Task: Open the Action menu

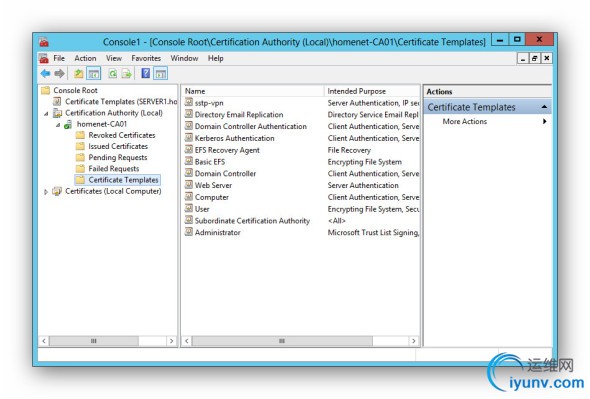Action: click(x=85, y=58)
